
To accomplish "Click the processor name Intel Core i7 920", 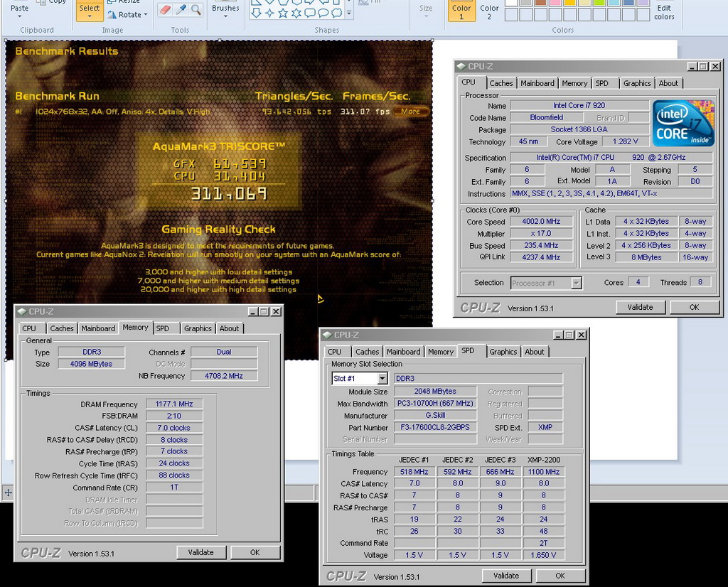I will coord(579,105).
